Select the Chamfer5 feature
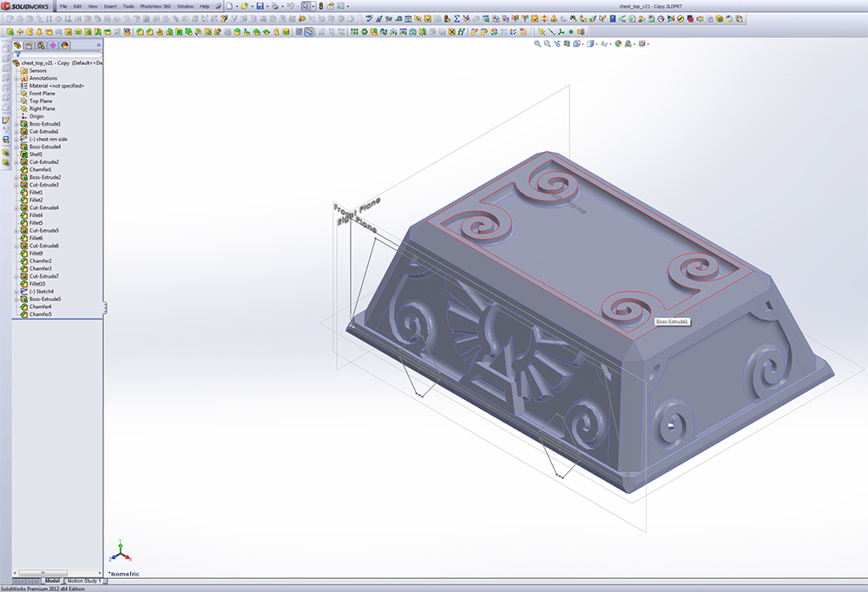This screenshot has height=592, width=868. coord(41,314)
